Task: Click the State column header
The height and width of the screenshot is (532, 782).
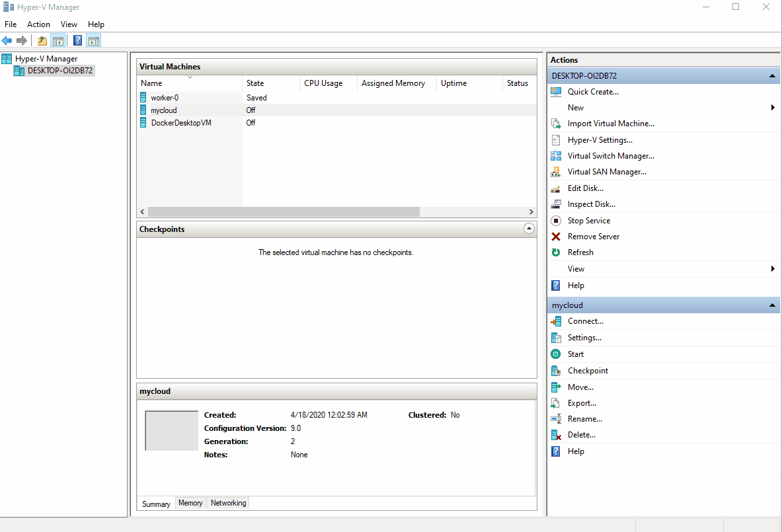Action: point(271,83)
